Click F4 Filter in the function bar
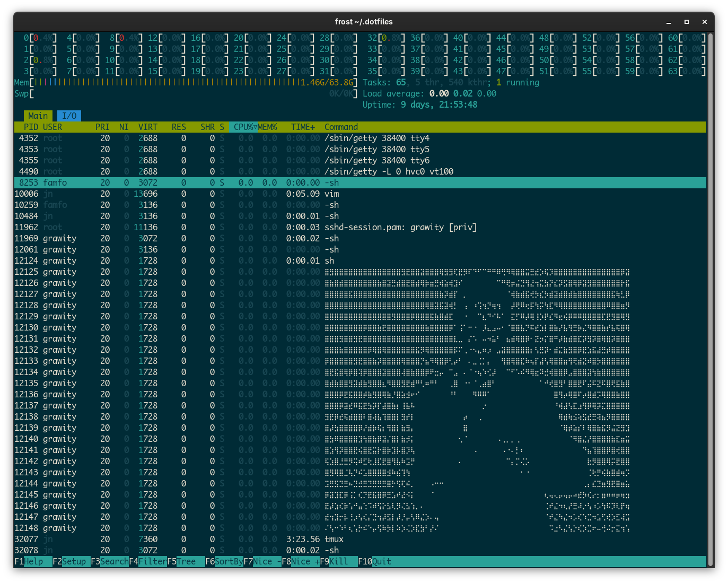The width and height of the screenshot is (728, 583). pyautogui.click(x=148, y=561)
